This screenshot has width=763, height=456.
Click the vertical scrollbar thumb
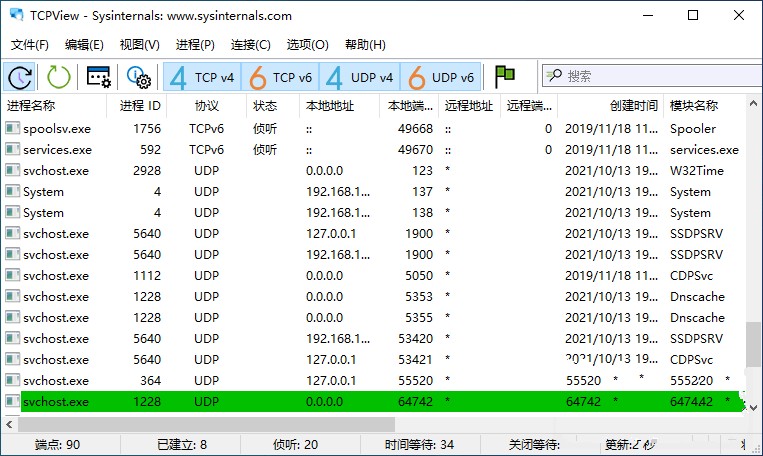click(x=753, y=344)
